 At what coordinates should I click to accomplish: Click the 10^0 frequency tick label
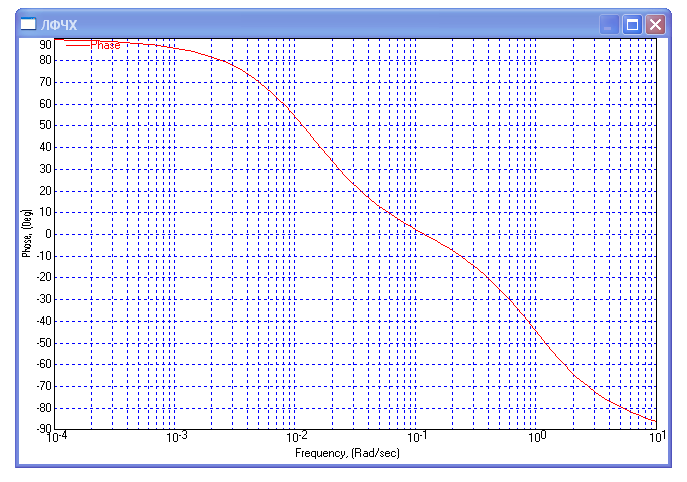pyautogui.click(x=537, y=437)
